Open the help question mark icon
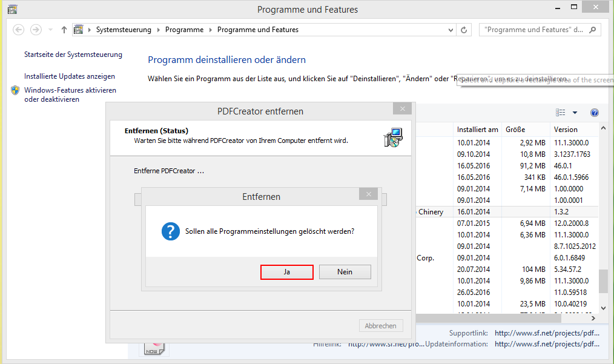The width and height of the screenshot is (614, 364). [595, 113]
